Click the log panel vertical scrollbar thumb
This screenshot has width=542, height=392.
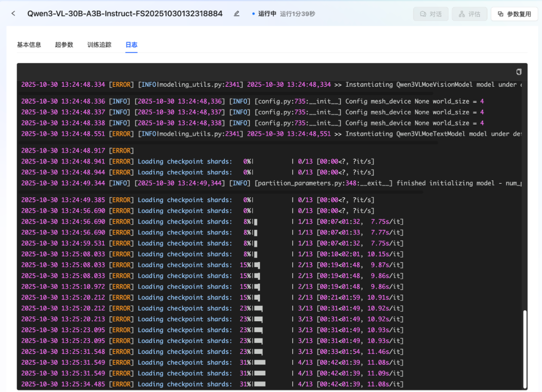pos(525,349)
